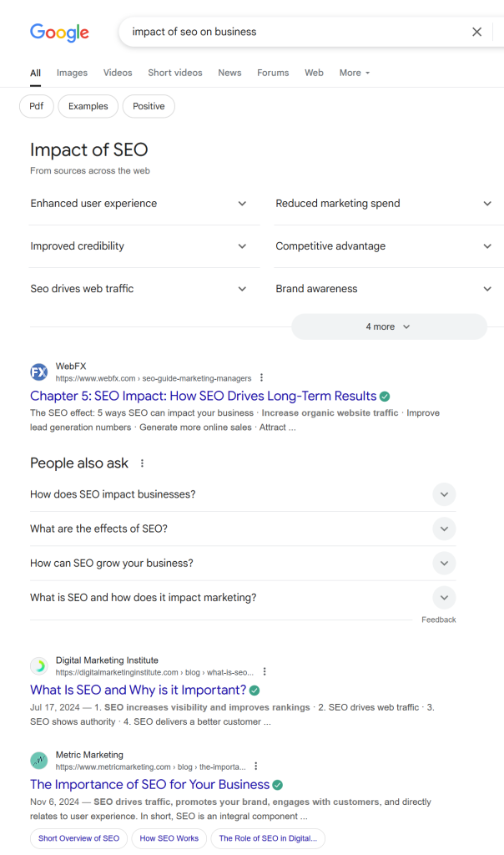504x855 pixels.
Task: Click into the search query input field
Action: click(292, 32)
